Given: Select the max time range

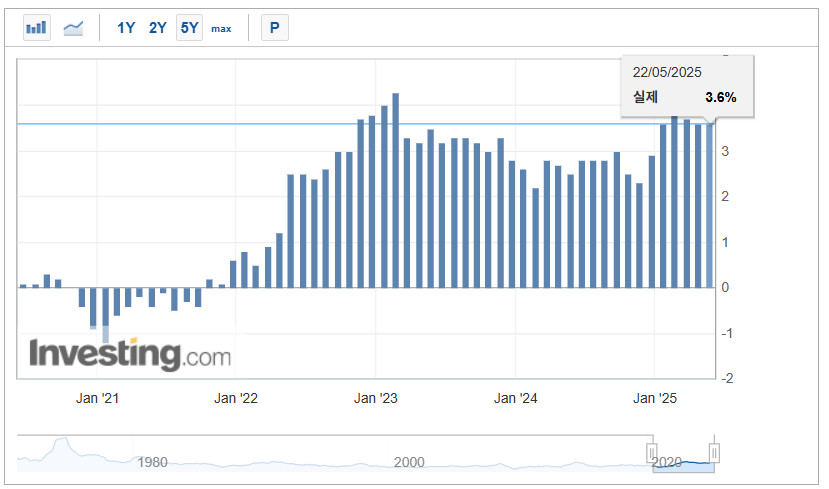Looking at the screenshot, I should tap(221, 29).
